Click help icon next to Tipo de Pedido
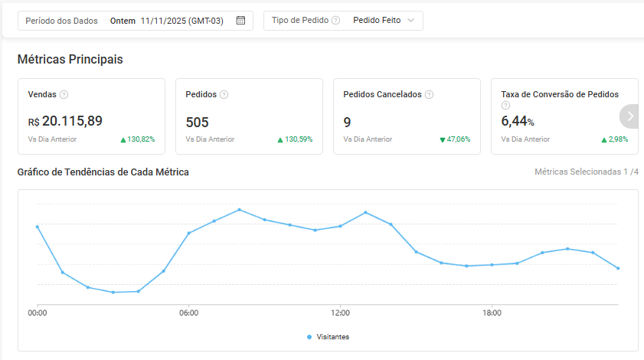The width and height of the screenshot is (644, 360). [x=335, y=21]
